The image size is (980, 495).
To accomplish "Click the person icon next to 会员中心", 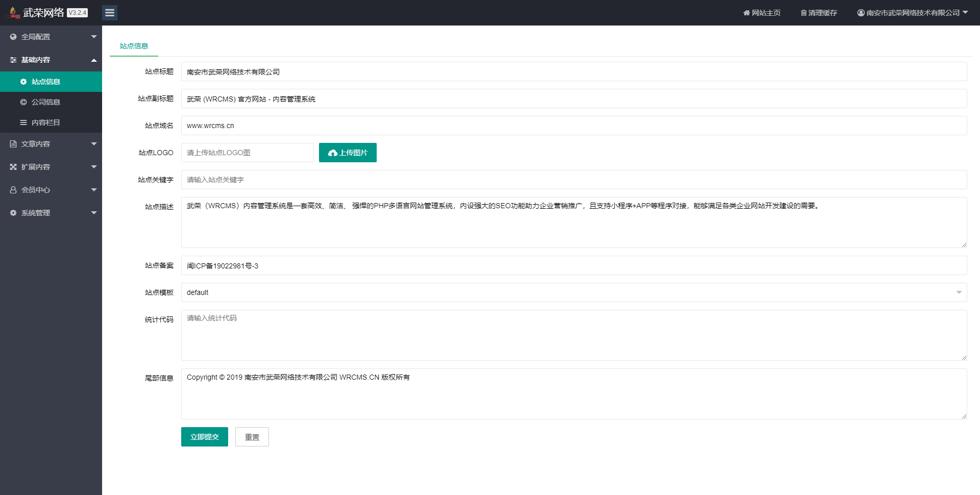I will 13,190.
